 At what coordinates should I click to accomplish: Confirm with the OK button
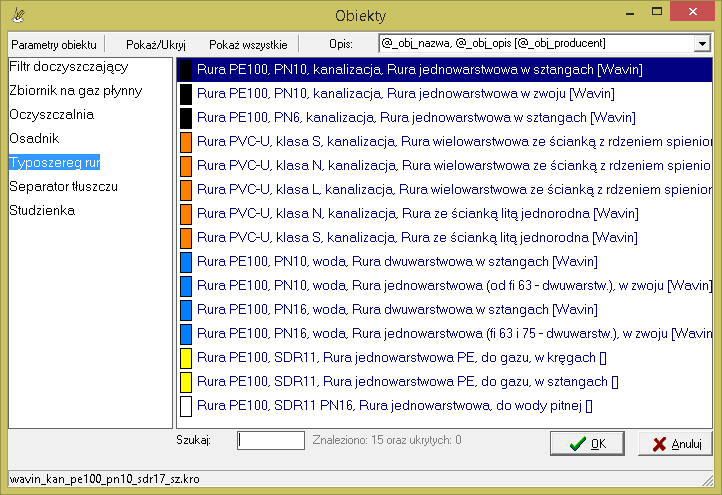(x=587, y=443)
